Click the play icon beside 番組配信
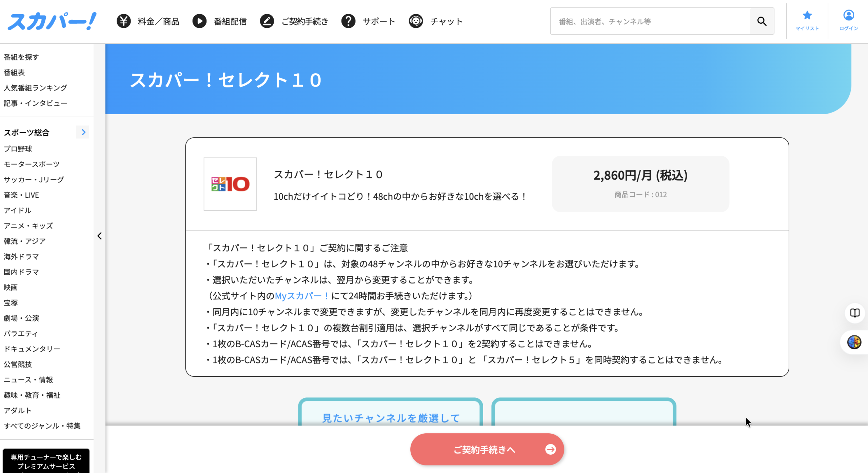 (x=199, y=21)
